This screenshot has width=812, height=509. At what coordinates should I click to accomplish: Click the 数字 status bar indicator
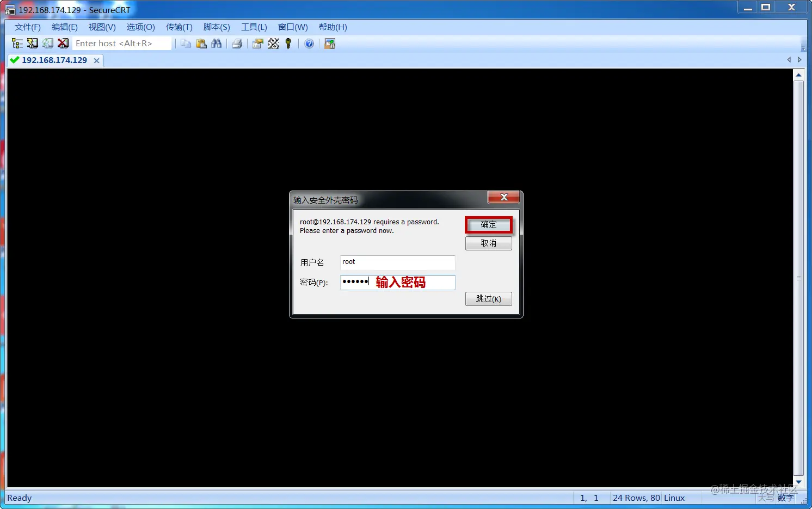(785, 498)
